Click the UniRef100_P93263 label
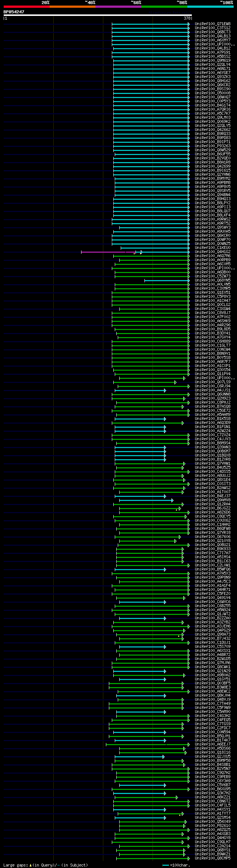 tap(213, 146)
